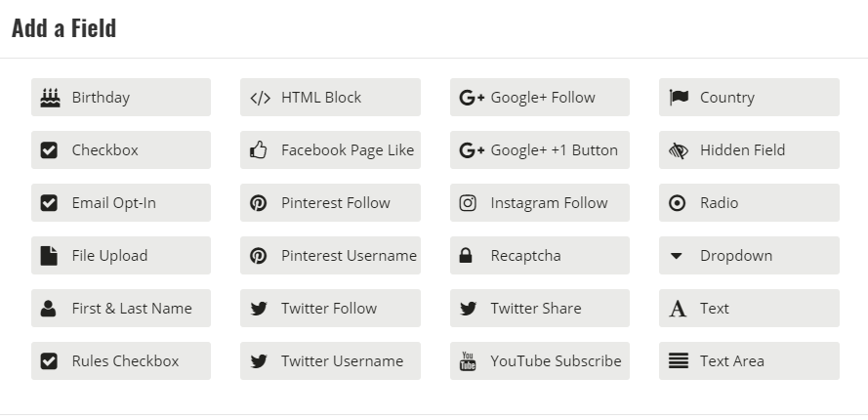Add a Radio field

749,203
